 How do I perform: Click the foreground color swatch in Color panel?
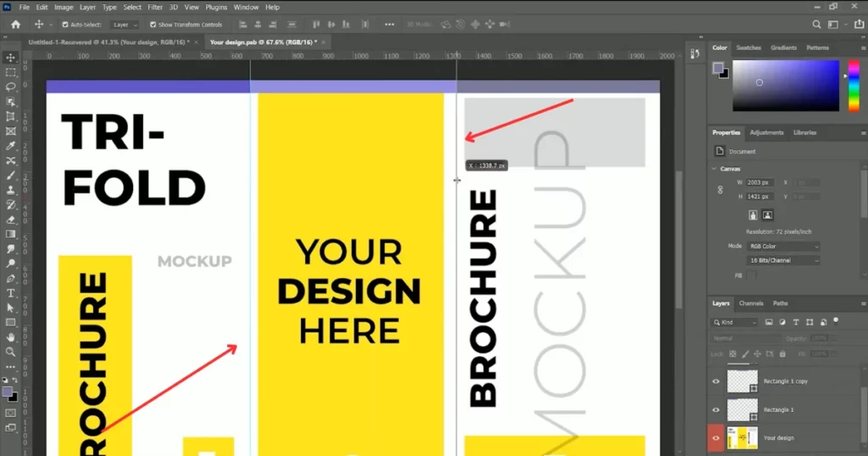pyautogui.click(x=718, y=68)
